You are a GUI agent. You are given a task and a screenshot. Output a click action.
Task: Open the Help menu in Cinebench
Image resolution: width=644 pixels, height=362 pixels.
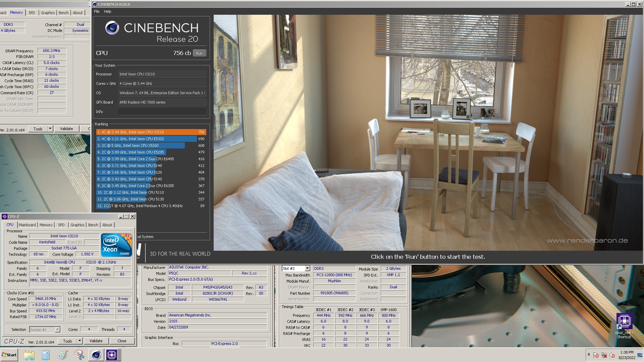107,11
